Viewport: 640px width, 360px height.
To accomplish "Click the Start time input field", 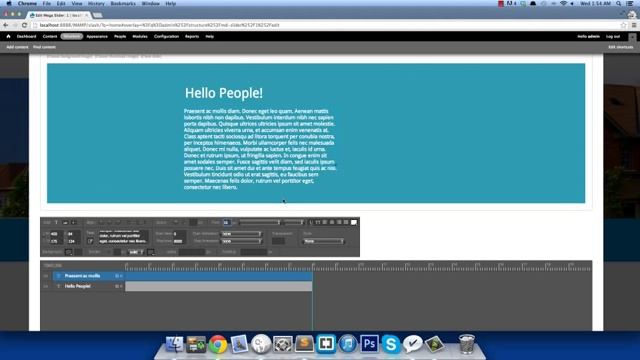I will pyautogui.click(x=179, y=234).
